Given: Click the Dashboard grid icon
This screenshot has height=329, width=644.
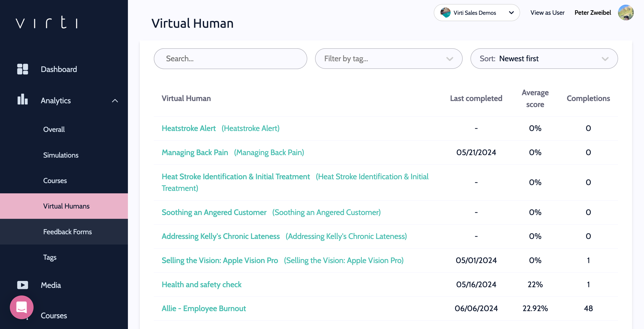Looking at the screenshot, I should pos(23,69).
